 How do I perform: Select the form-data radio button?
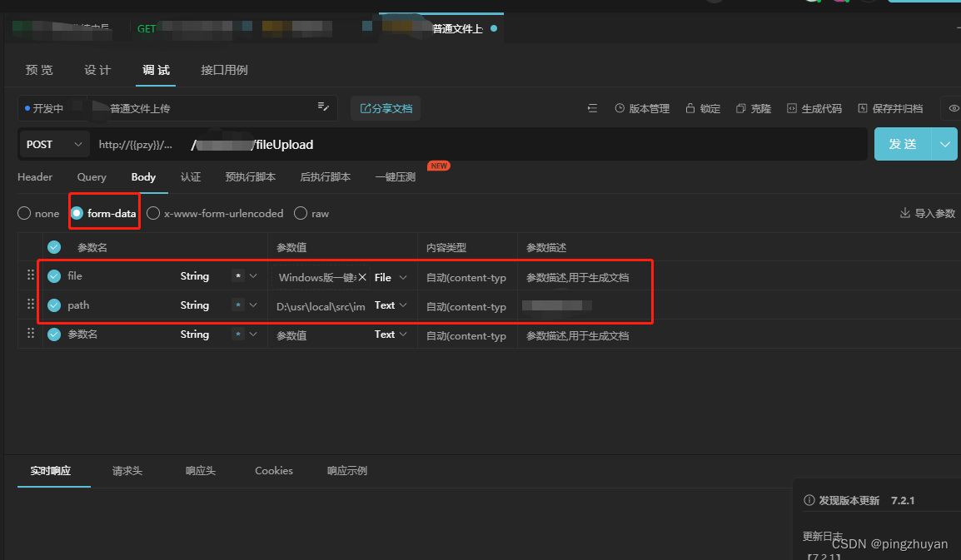77,213
